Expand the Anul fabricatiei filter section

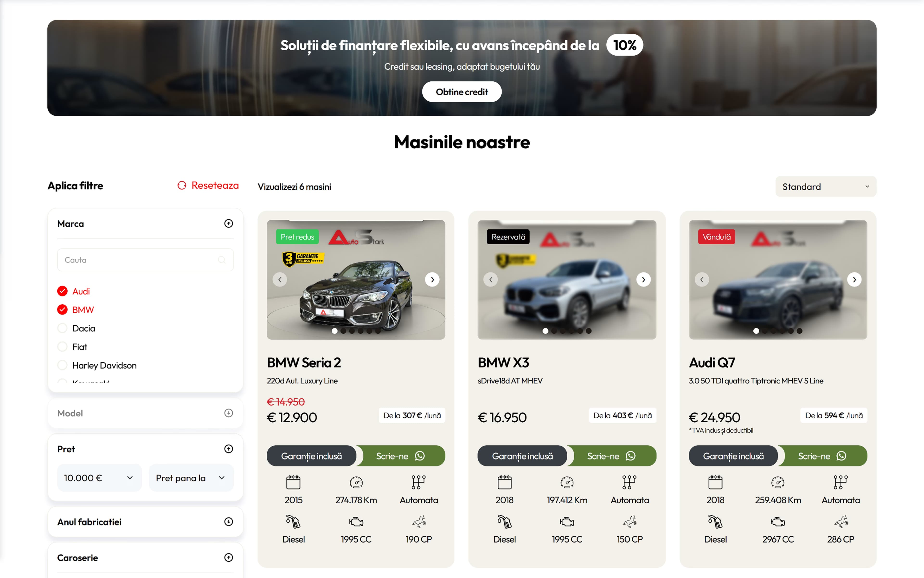[x=228, y=522]
